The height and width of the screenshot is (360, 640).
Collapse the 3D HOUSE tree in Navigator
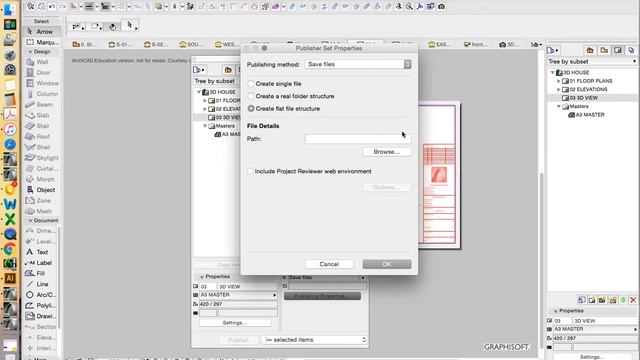(x=553, y=72)
